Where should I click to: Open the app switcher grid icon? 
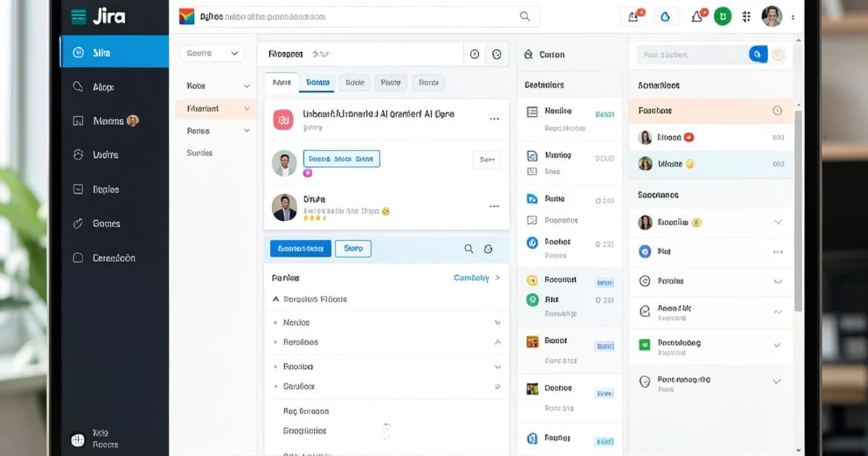746,15
